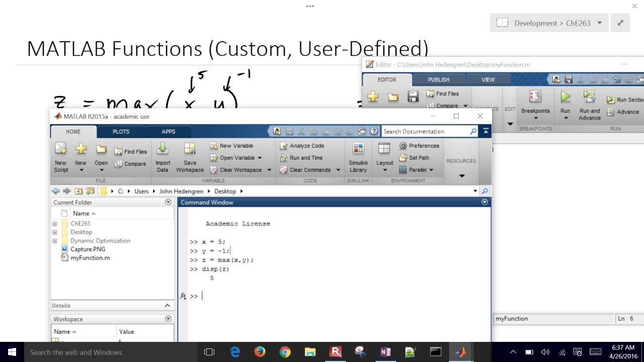Click Advance in Editor
The height and width of the screenshot is (362, 644).
[623, 112]
